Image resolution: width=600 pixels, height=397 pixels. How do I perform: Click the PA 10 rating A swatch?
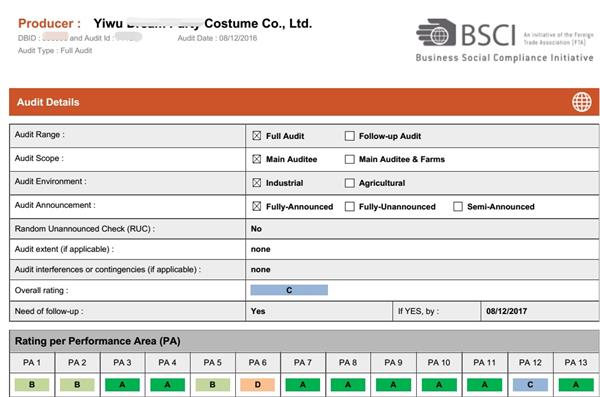(439, 385)
